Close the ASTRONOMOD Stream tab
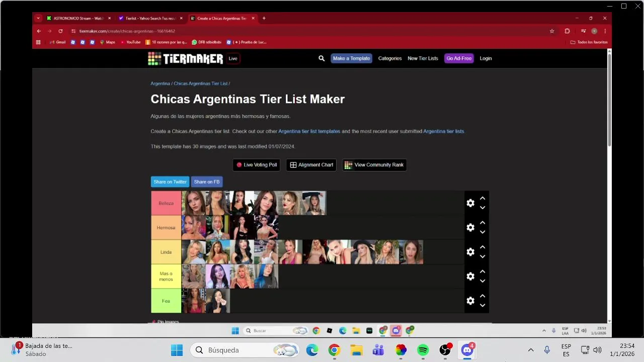Screen dimensions: 644x362 pyautogui.click(x=109, y=18)
